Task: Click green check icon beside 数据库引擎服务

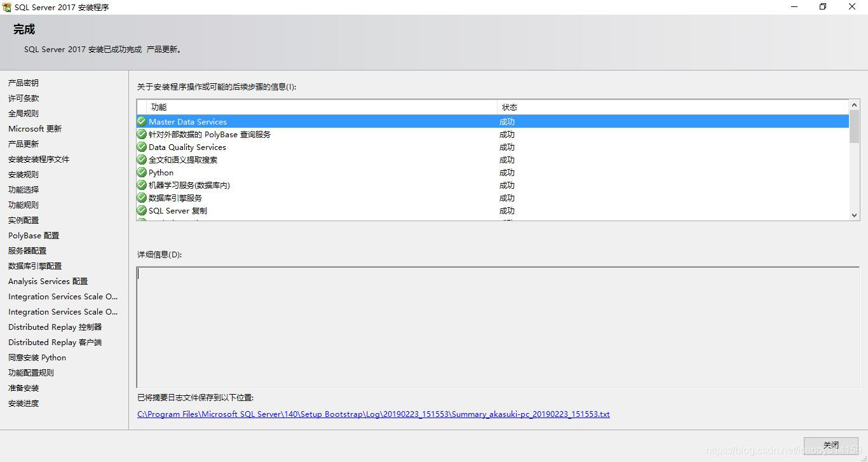Action: [x=142, y=198]
